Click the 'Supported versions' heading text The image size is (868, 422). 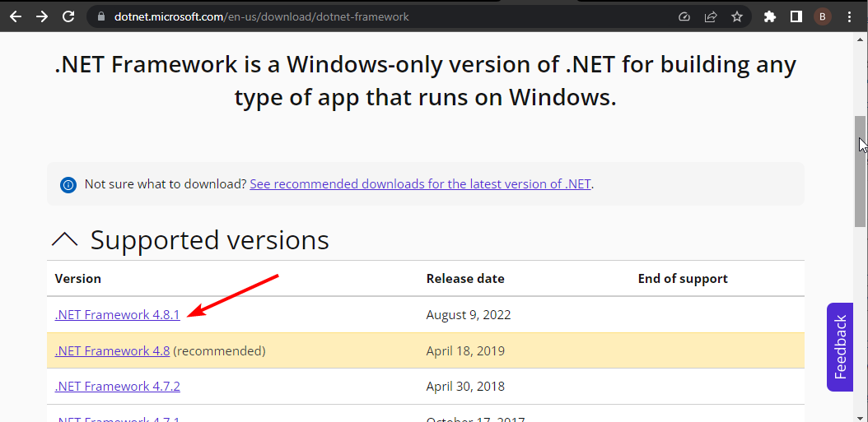[210, 239]
